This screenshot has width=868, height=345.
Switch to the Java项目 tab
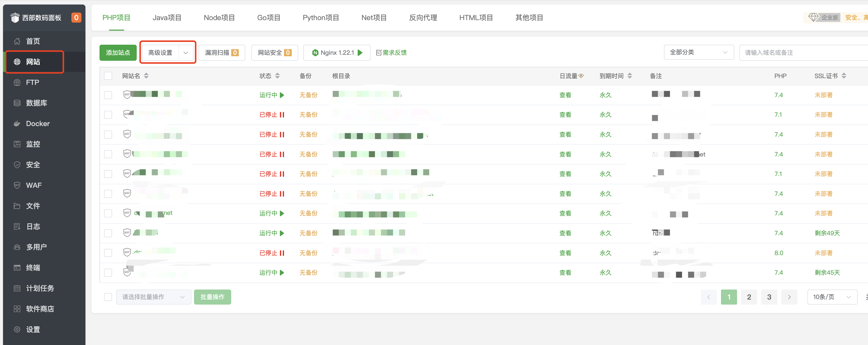167,18
